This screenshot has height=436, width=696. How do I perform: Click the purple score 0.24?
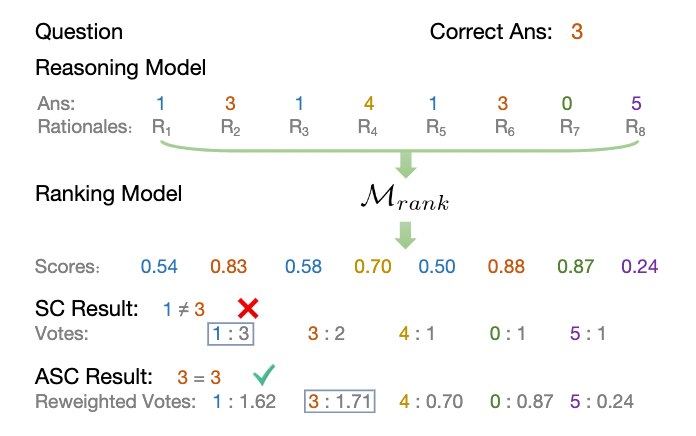point(639,267)
